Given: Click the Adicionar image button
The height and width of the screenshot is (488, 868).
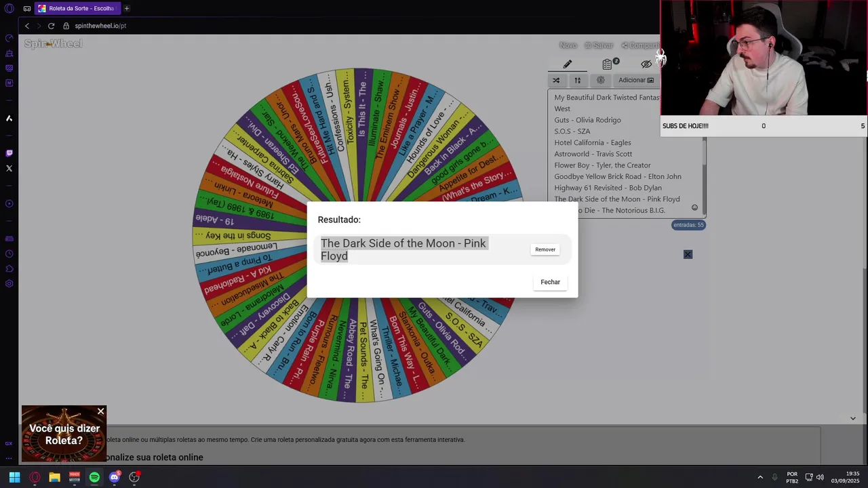Looking at the screenshot, I should (x=636, y=80).
